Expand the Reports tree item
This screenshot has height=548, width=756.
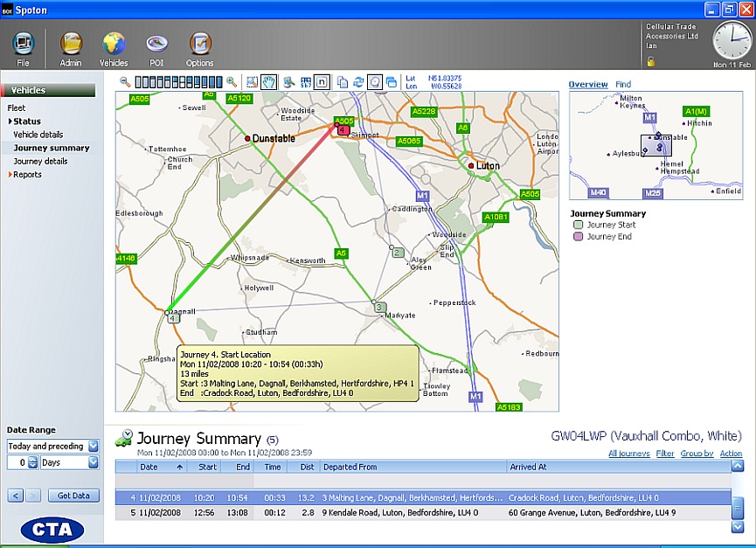pyautogui.click(x=27, y=175)
